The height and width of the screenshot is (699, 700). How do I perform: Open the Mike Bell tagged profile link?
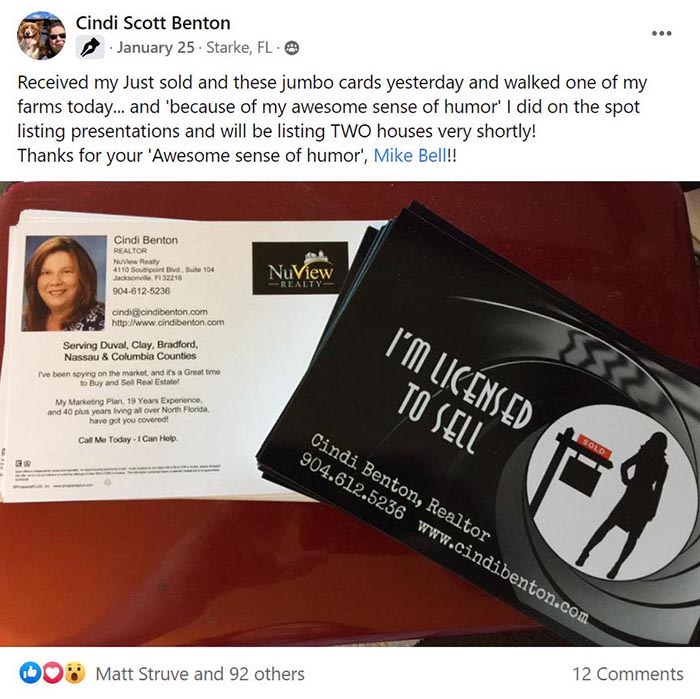click(410, 155)
